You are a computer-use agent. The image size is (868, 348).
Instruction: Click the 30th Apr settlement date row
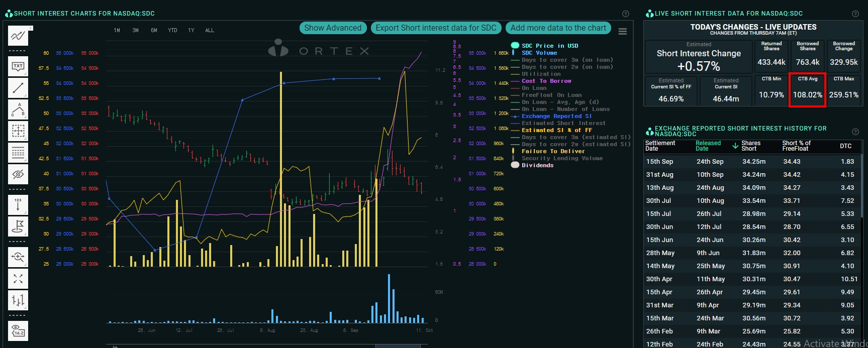click(752, 279)
